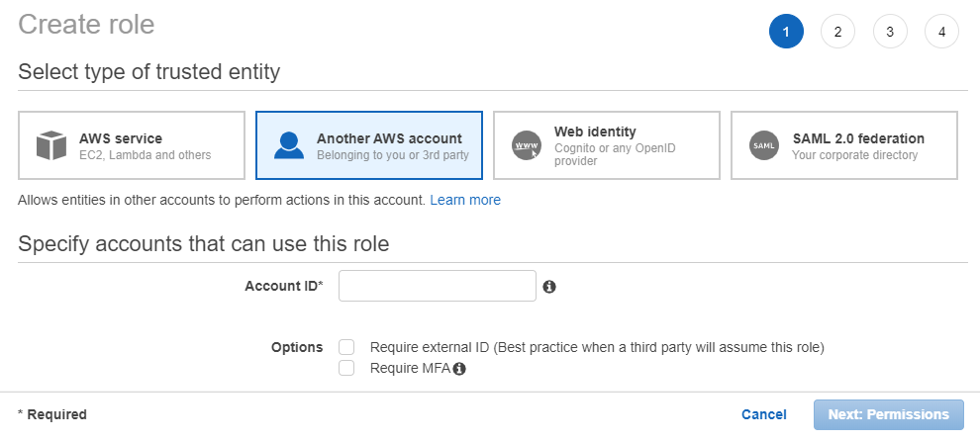Click the person icon for Another AWS account
Viewport: 980px width, 442px height.
(289, 145)
